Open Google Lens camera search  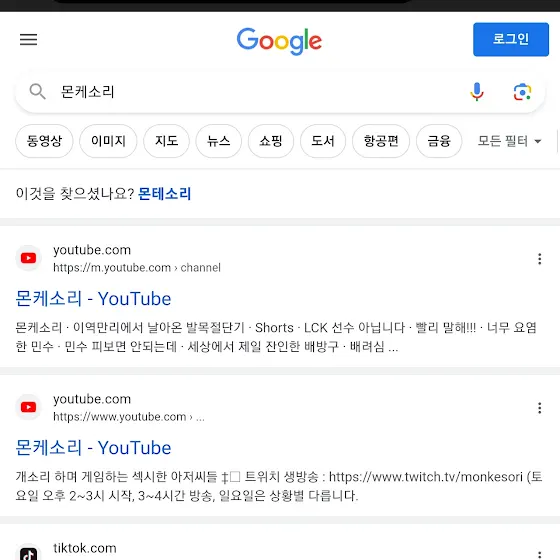[x=522, y=92]
